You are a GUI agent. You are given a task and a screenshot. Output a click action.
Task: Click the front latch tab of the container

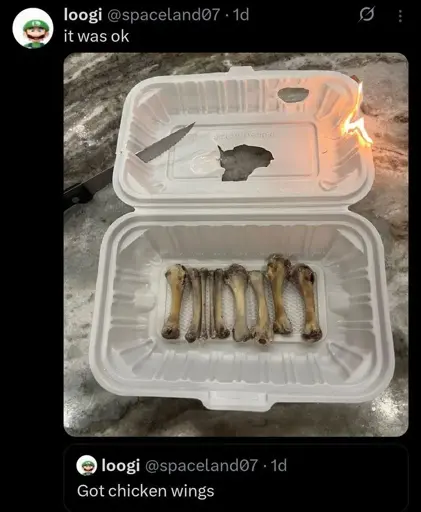pos(238,400)
